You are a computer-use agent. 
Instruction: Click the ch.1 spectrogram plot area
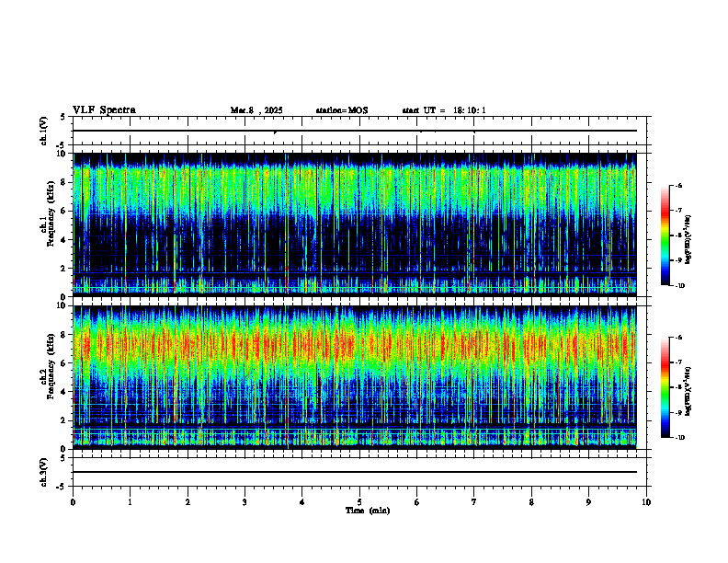pyautogui.click(x=355, y=224)
